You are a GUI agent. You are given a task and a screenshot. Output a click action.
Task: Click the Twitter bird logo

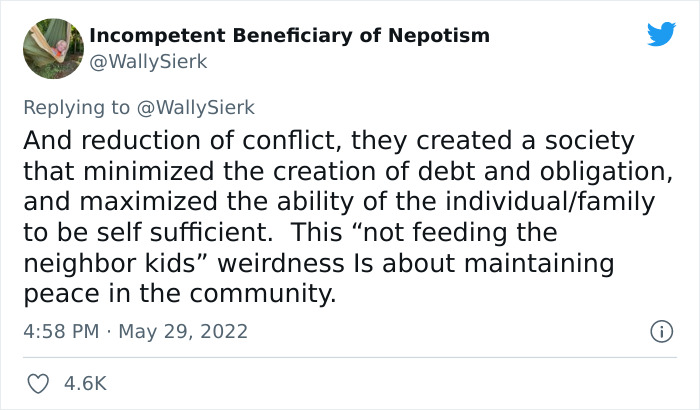point(661,34)
